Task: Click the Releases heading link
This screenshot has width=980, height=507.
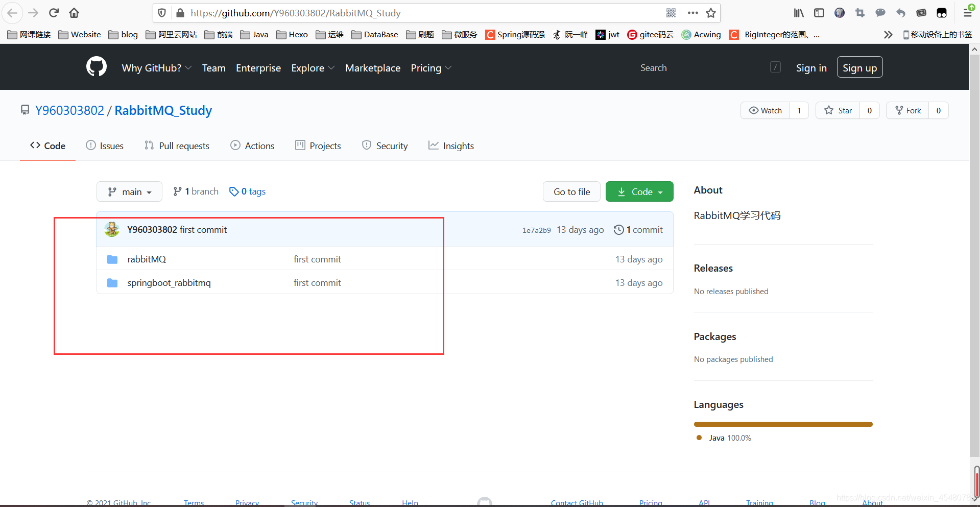Action: [713, 268]
